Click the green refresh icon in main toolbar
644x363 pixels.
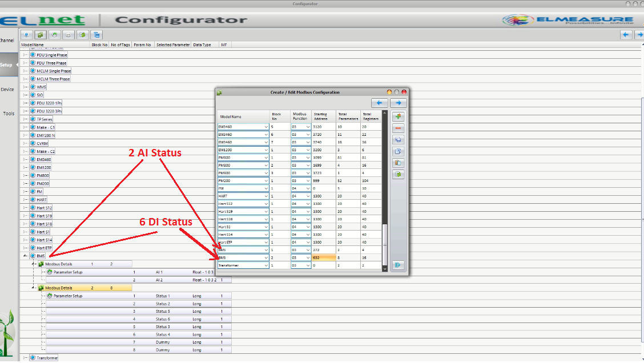pos(83,35)
